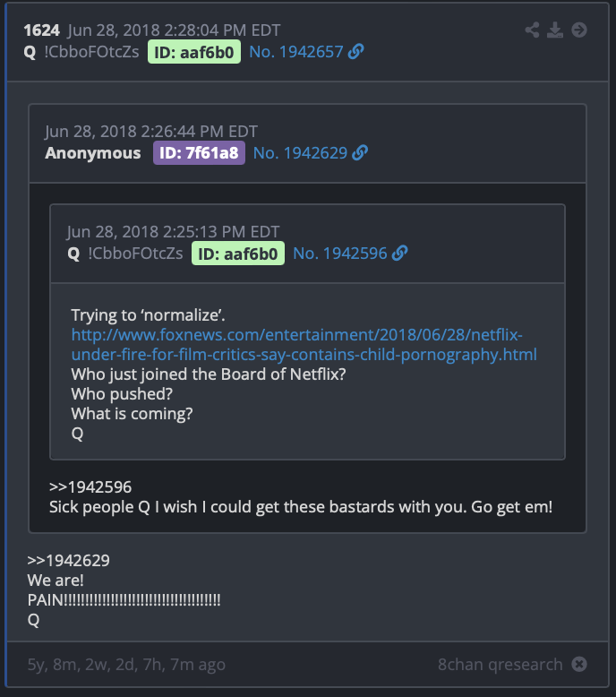Click chain link icon beside No. 1942629
Viewport: 616px width, 697px height.
[360, 153]
